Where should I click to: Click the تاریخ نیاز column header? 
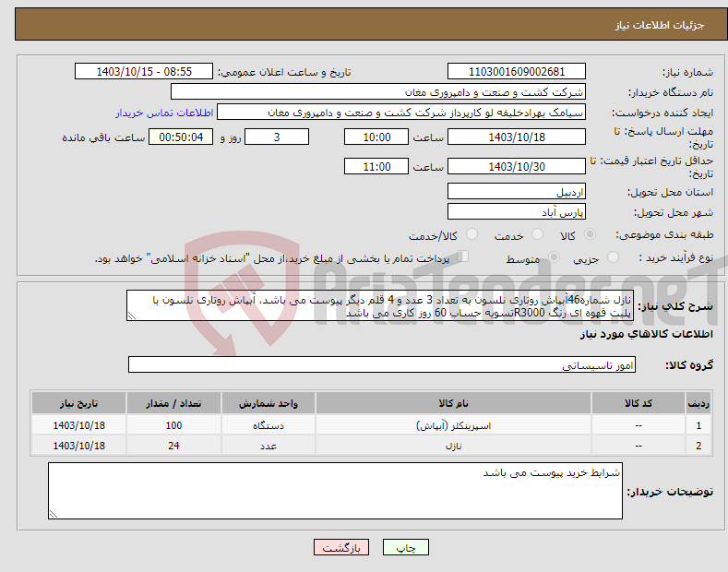pyautogui.click(x=78, y=403)
